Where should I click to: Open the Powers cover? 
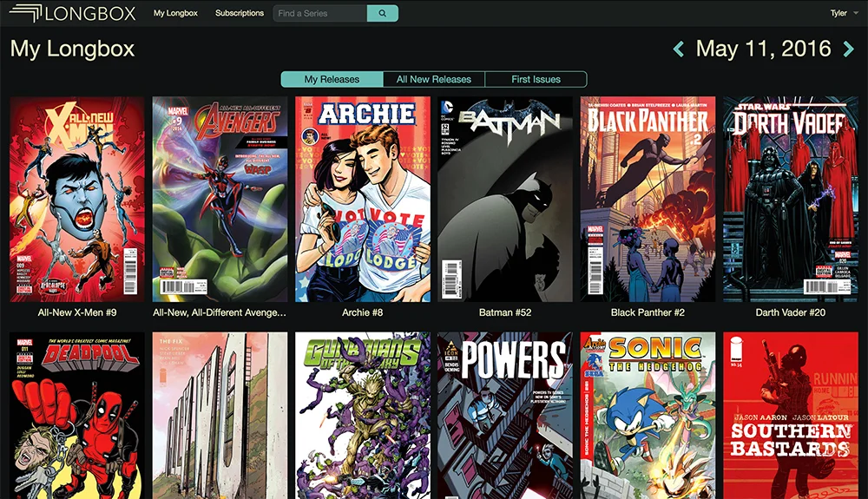point(505,416)
